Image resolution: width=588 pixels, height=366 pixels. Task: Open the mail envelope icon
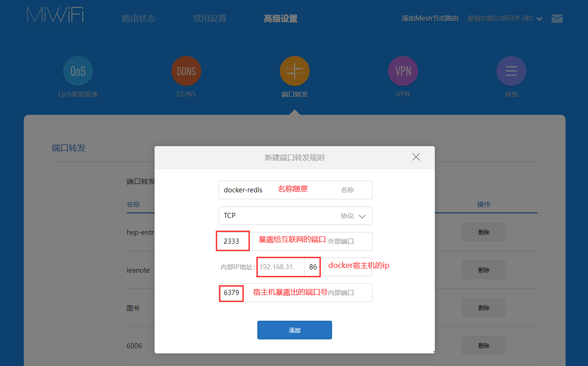pyautogui.click(x=557, y=19)
